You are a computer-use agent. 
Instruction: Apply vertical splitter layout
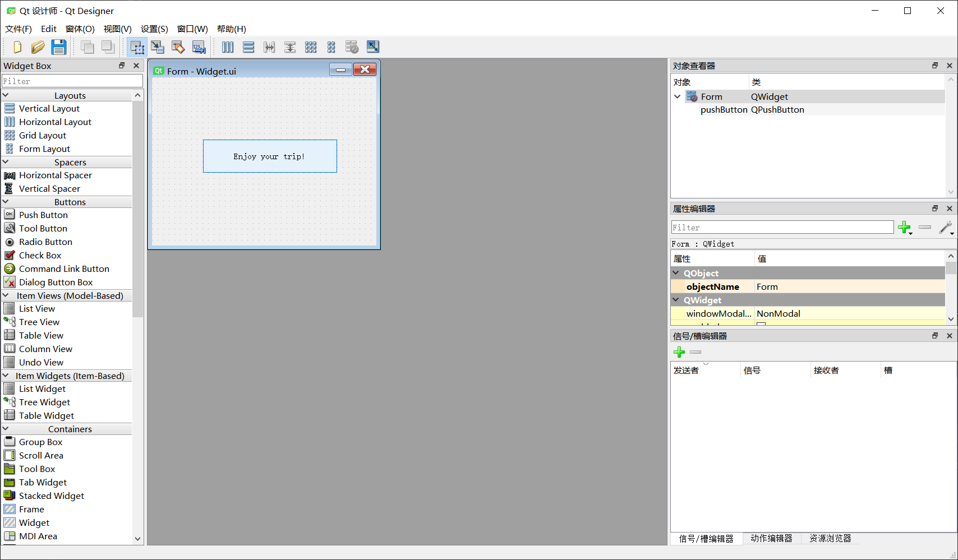290,47
